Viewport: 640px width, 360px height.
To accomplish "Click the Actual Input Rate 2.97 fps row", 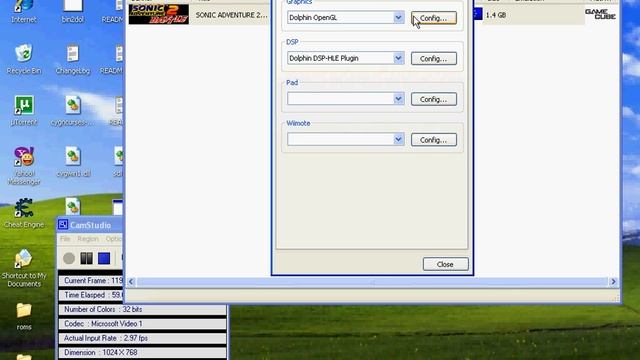I will 142,338.
